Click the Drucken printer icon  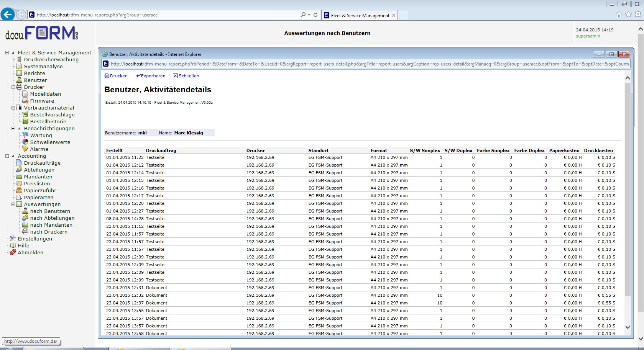pos(107,76)
